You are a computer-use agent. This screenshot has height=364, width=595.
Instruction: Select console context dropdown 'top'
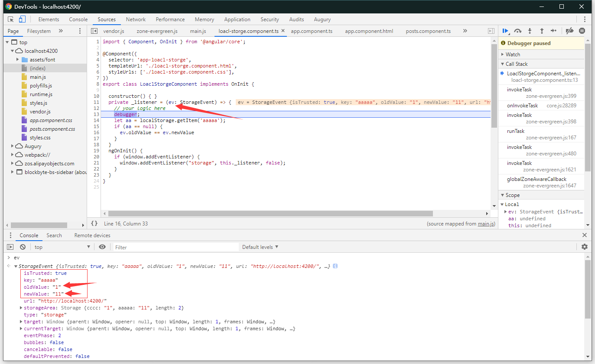[62, 247]
